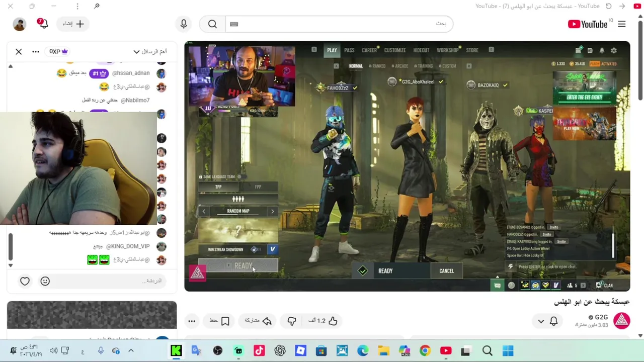Open game settings gear in video lobby

click(614, 50)
